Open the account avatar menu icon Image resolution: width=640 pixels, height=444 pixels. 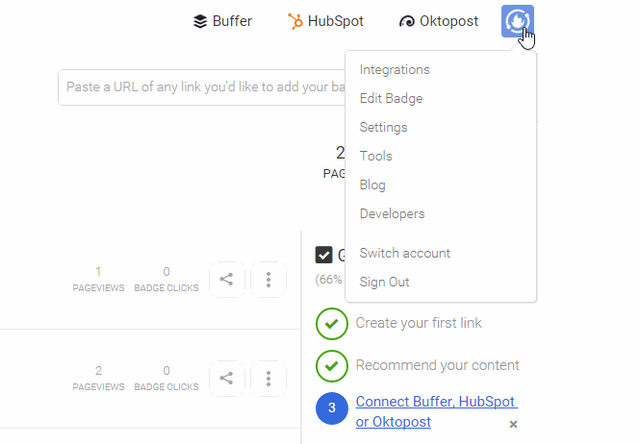pyautogui.click(x=517, y=21)
